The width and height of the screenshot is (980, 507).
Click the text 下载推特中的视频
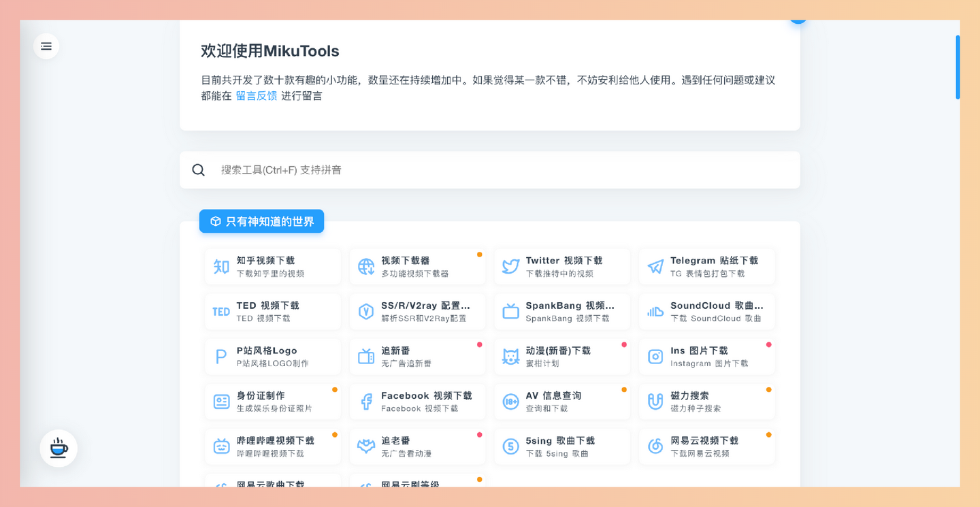point(559,274)
